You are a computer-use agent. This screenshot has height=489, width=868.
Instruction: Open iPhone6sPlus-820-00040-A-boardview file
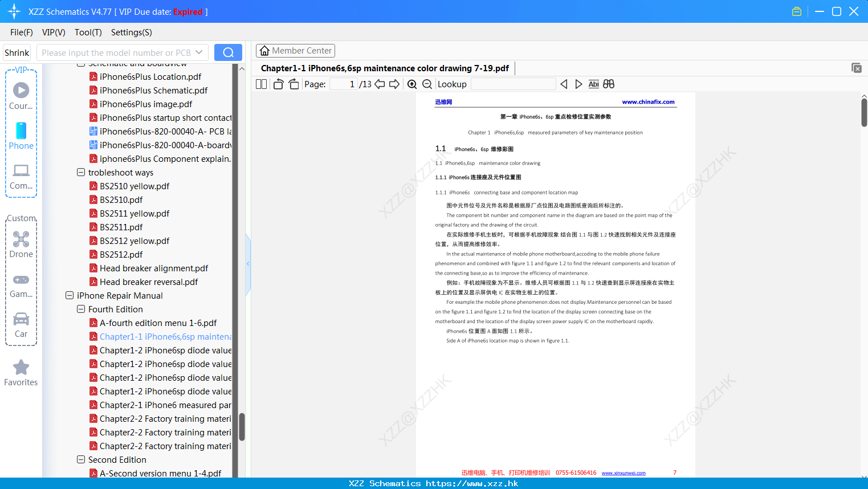click(x=161, y=145)
